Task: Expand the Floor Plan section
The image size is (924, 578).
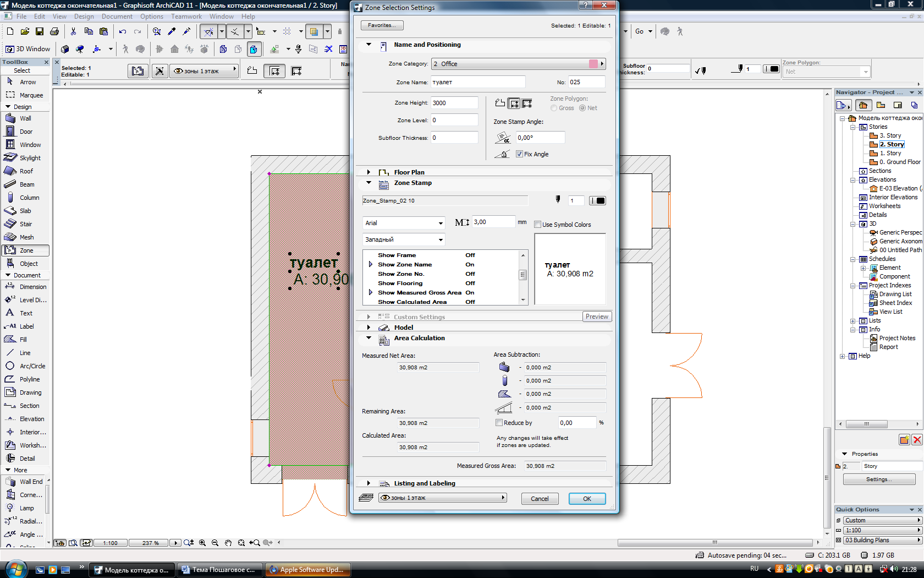Action: point(369,172)
